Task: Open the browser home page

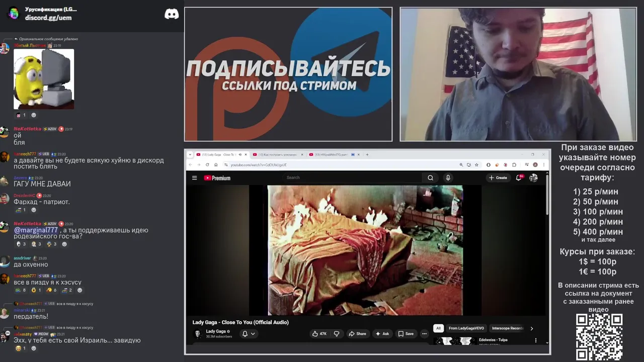Action: 216,165
